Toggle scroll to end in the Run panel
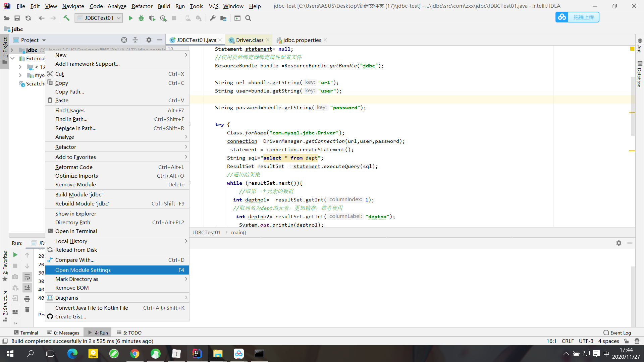Screen dimensions: 644x362 [27, 288]
